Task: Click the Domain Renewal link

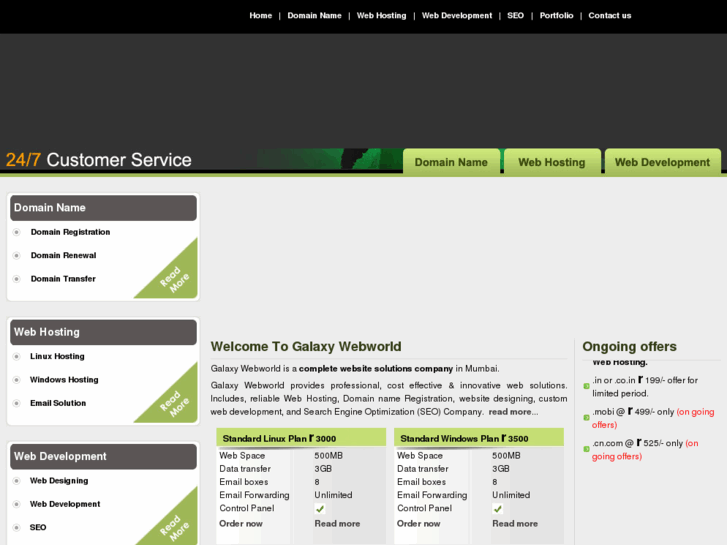Action: click(64, 255)
